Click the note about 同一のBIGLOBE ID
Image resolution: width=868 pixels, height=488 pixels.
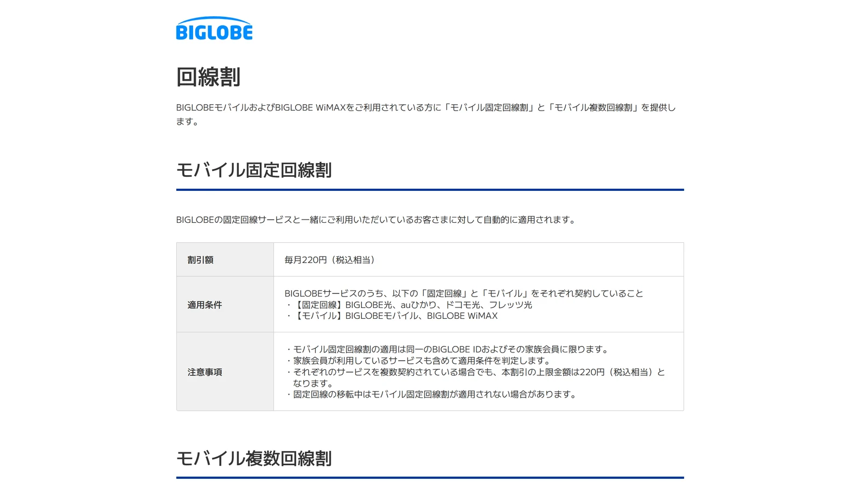(x=448, y=350)
